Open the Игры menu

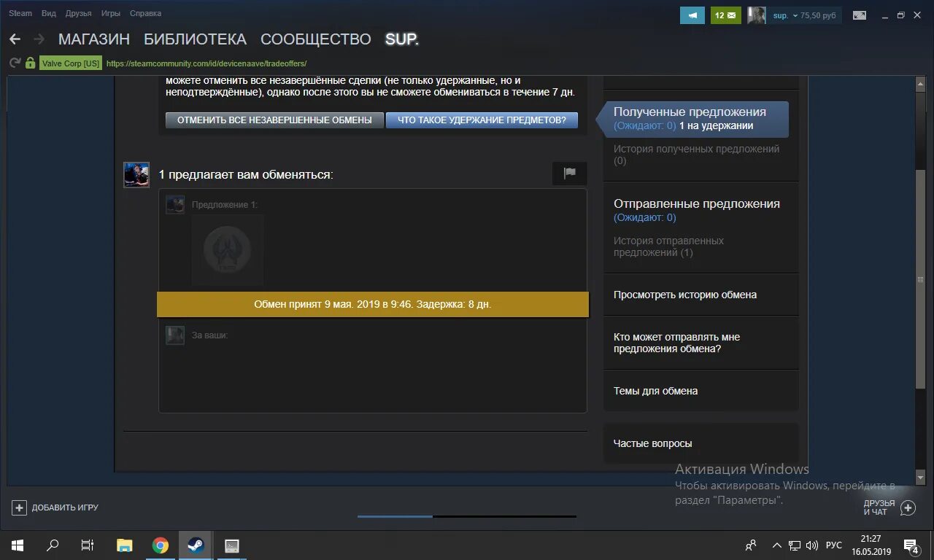point(111,13)
